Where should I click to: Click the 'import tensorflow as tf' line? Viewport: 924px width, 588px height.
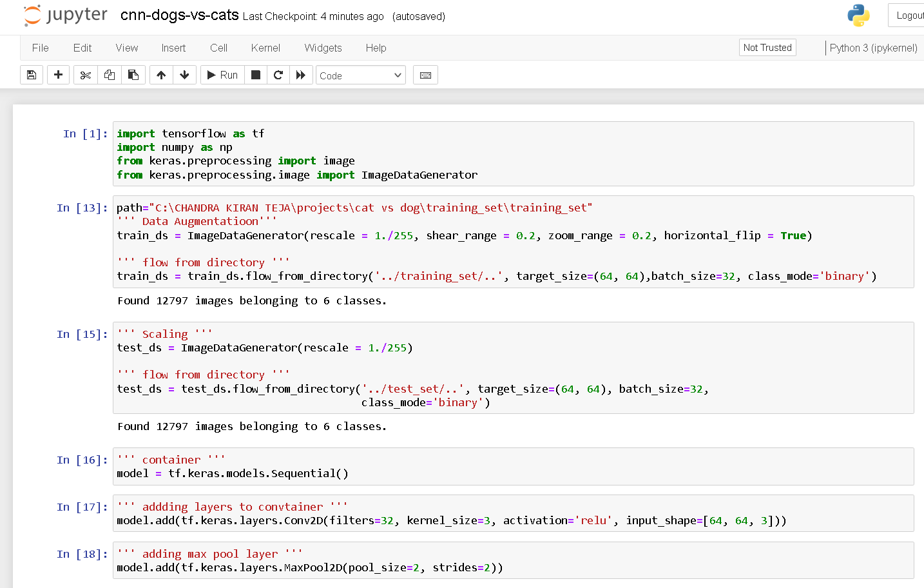tap(191, 133)
